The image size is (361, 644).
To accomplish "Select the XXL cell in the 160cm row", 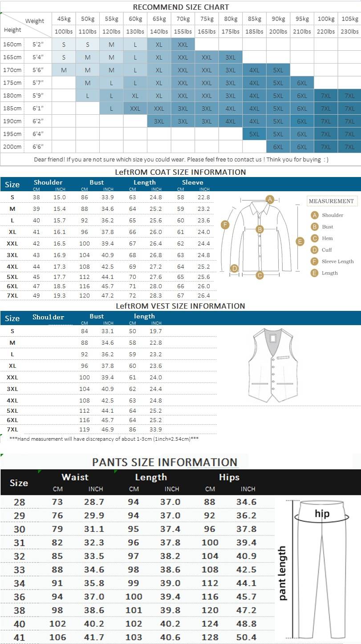I will tap(183, 44).
